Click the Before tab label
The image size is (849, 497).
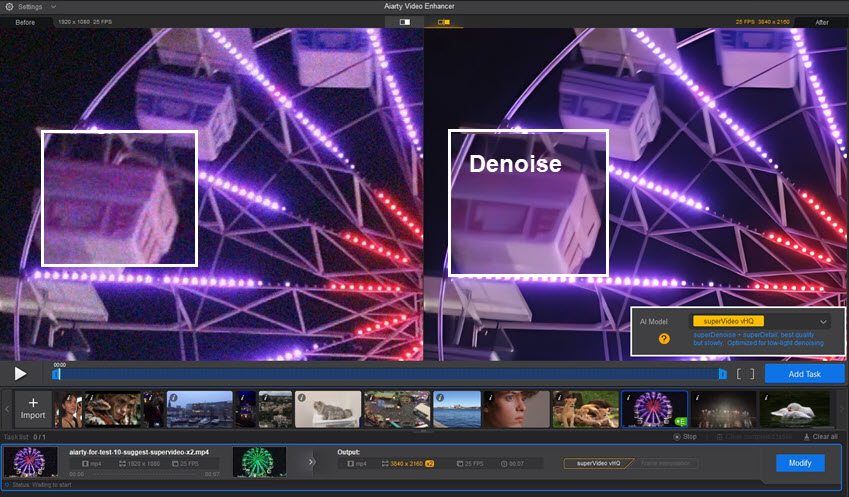click(x=25, y=22)
